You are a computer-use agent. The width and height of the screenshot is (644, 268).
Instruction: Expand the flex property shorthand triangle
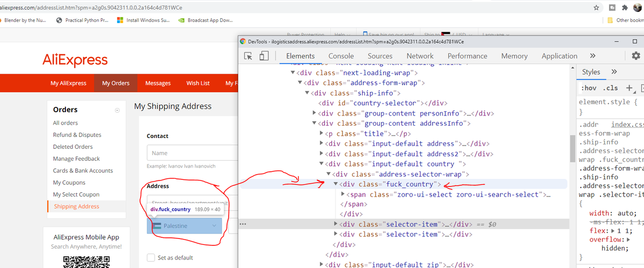[613, 231]
